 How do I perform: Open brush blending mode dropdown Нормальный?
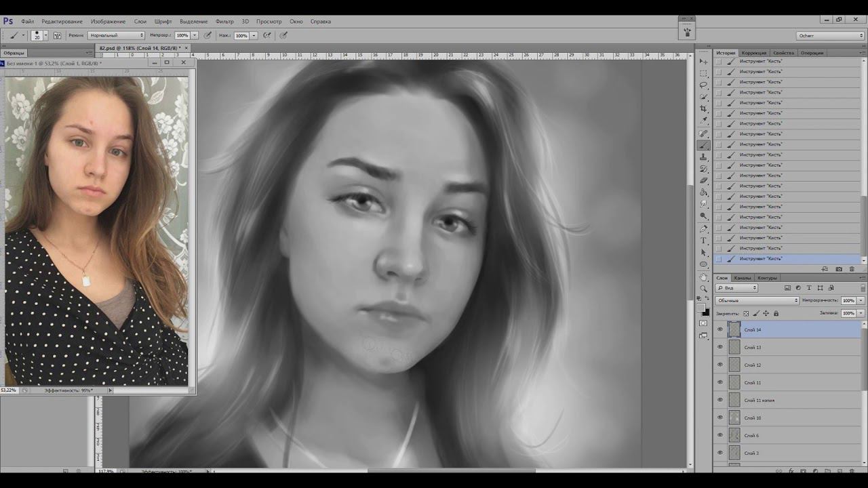116,35
